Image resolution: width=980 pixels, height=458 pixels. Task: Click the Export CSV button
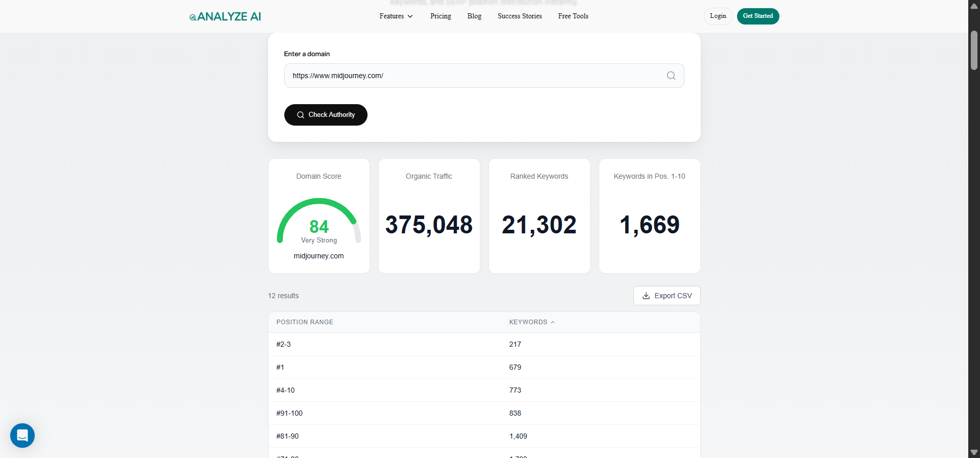point(667,296)
